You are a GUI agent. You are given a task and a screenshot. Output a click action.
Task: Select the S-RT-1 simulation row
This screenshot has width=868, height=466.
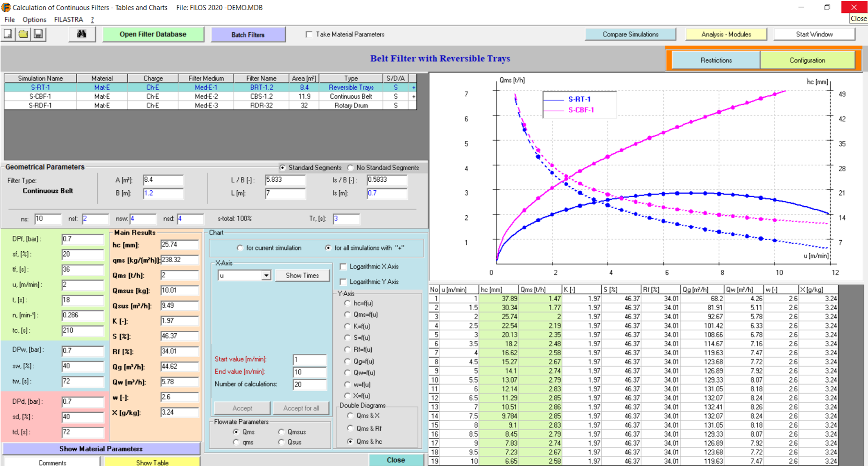pos(211,87)
